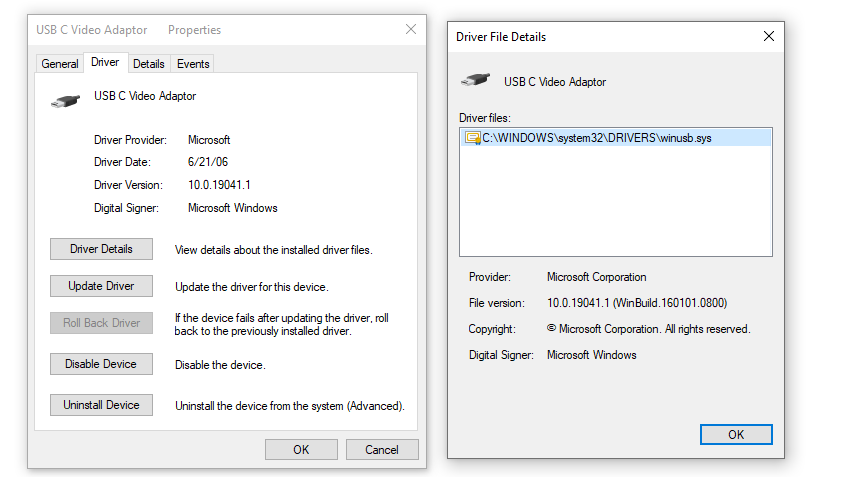Click the Disable Device button
This screenshot has height=477, width=844.
click(101, 364)
